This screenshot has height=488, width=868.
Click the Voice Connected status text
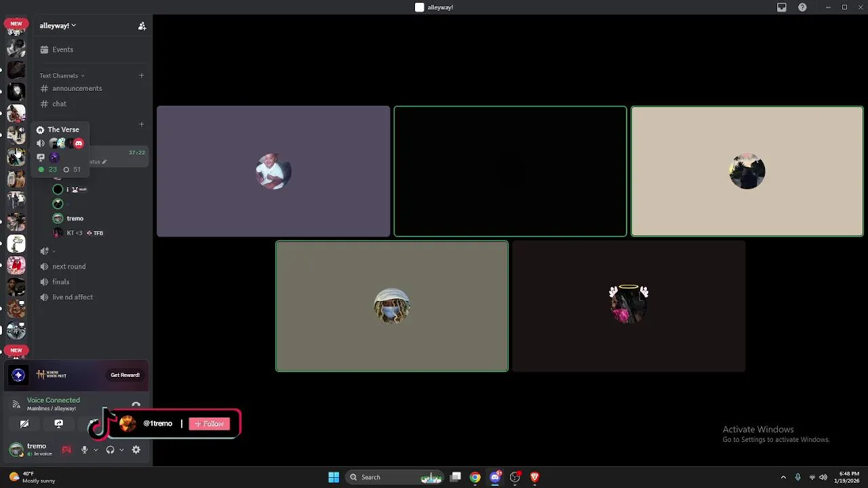tap(54, 400)
